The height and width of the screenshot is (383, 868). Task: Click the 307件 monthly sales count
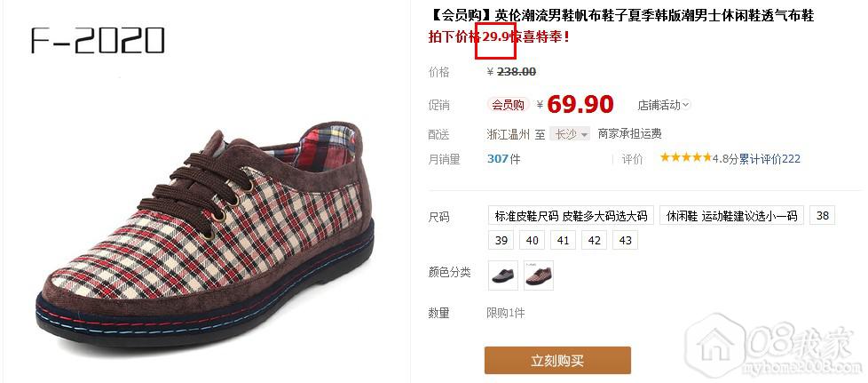coord(504,159)
